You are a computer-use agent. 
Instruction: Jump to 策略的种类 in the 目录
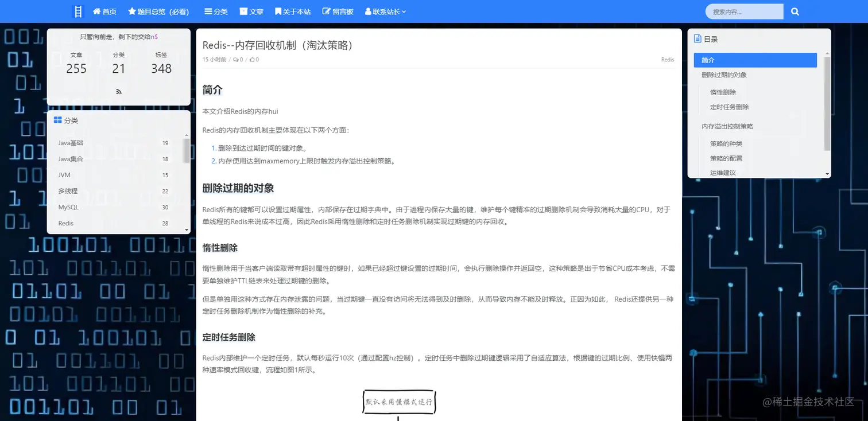point(726,143)
